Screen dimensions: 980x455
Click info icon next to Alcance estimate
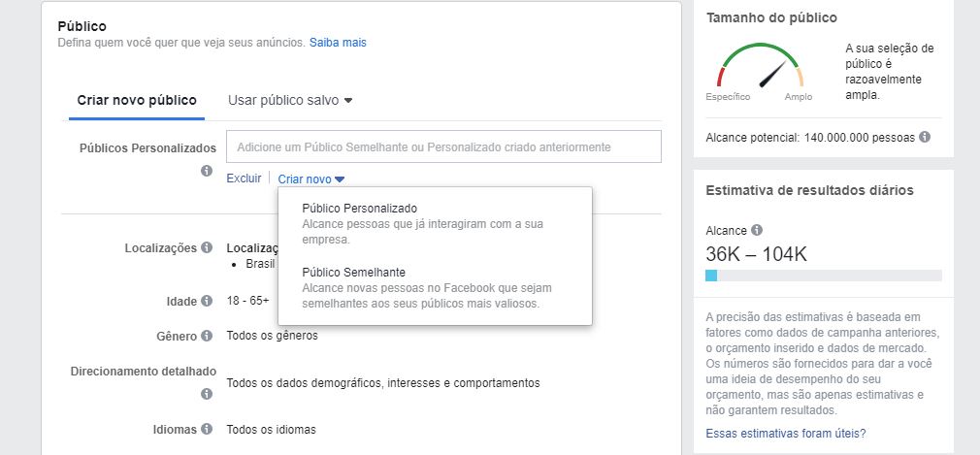coord(757,231)
